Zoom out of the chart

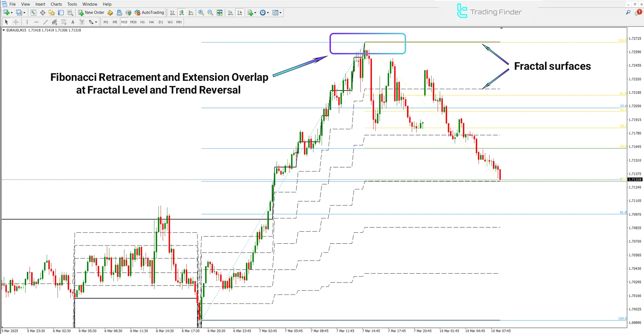pyautogui.click(x=210, y=12)
